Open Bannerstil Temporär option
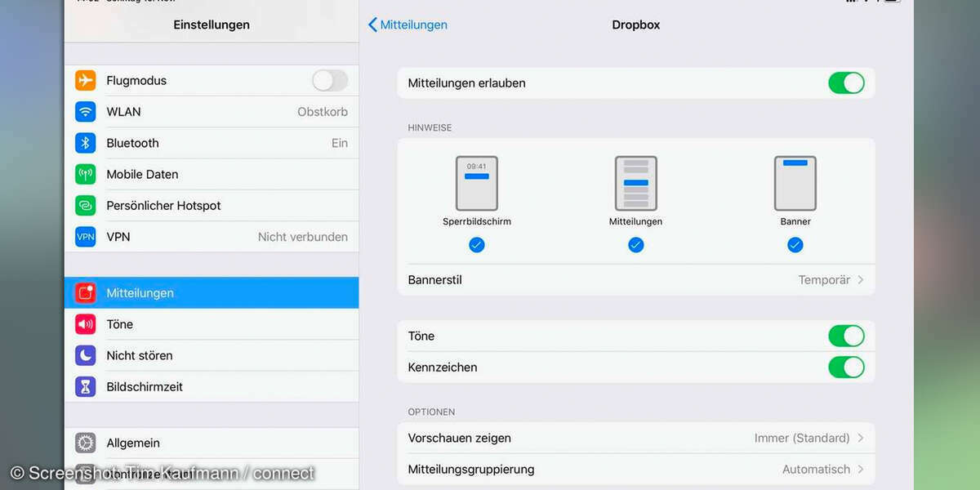This screenshot has height=490, width=980. click(x=636, y=280)
